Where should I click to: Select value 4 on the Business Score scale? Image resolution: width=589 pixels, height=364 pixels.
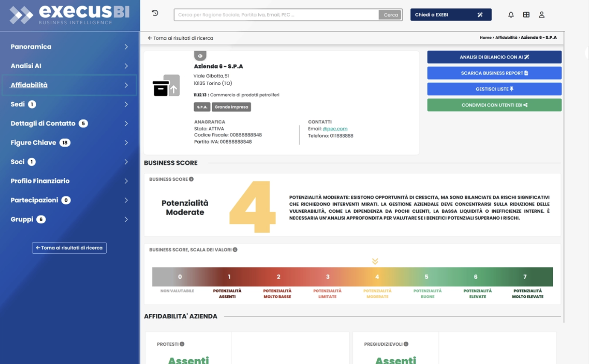pos(377,277)
